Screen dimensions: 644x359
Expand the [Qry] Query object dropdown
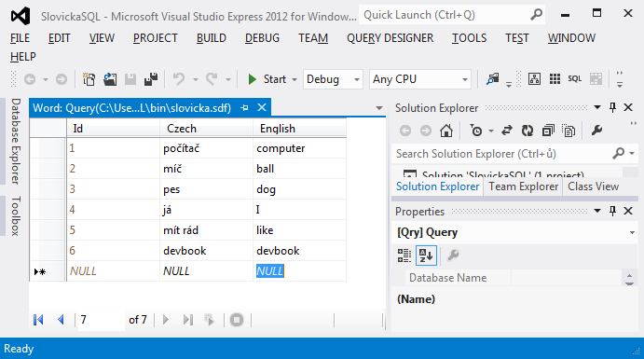(x=632, y=233)
